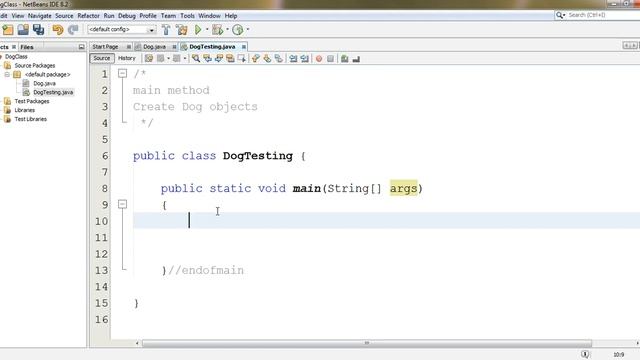Open the Forward history dropdown arrow
Screen dimensions: 640x360
point(184,59)
